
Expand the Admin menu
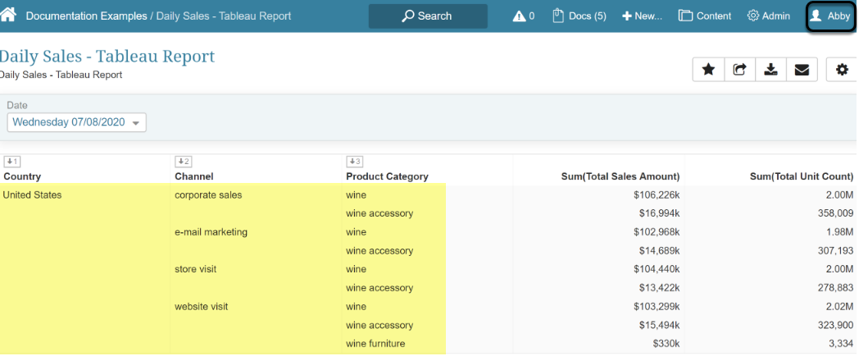coord(769,16)
